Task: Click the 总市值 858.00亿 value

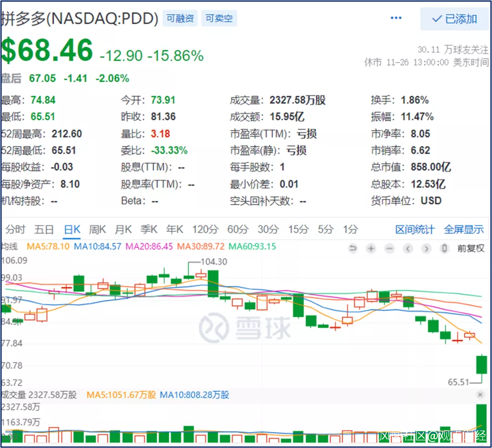Action: (x=431, y=167)
